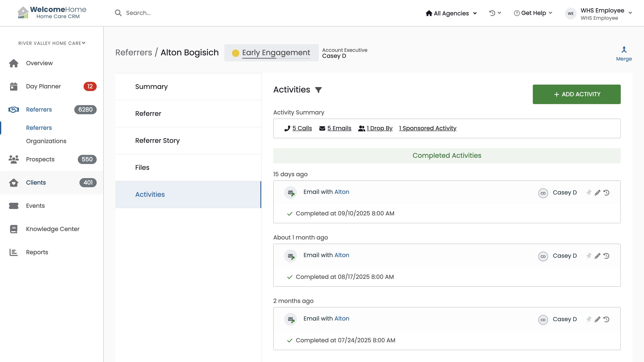This screenshot has height=362, width=644.
Task: Click the search magnifier icon
Action: point(118,13)
